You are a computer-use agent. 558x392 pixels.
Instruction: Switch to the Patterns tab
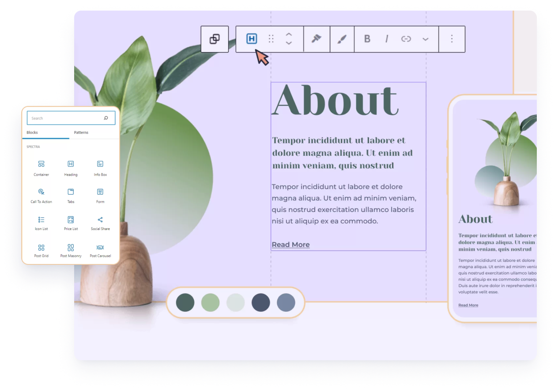pyautogui.click(x=81, y=132)
